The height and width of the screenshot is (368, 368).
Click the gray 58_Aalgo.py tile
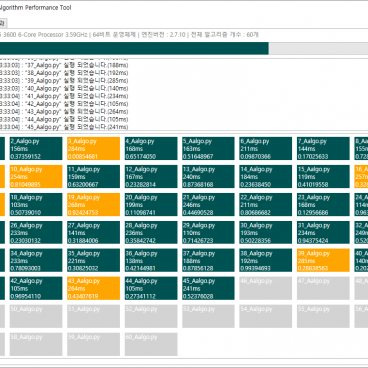(x=36, y=344)
